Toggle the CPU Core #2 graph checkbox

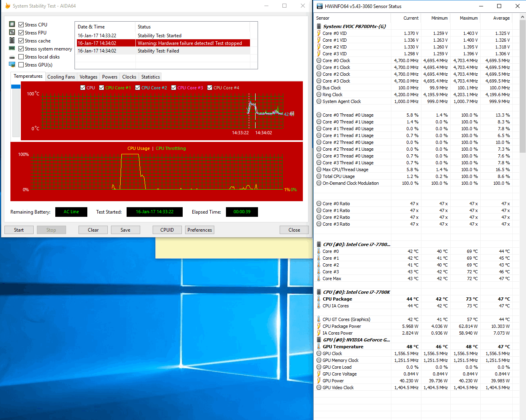[137, 88]
